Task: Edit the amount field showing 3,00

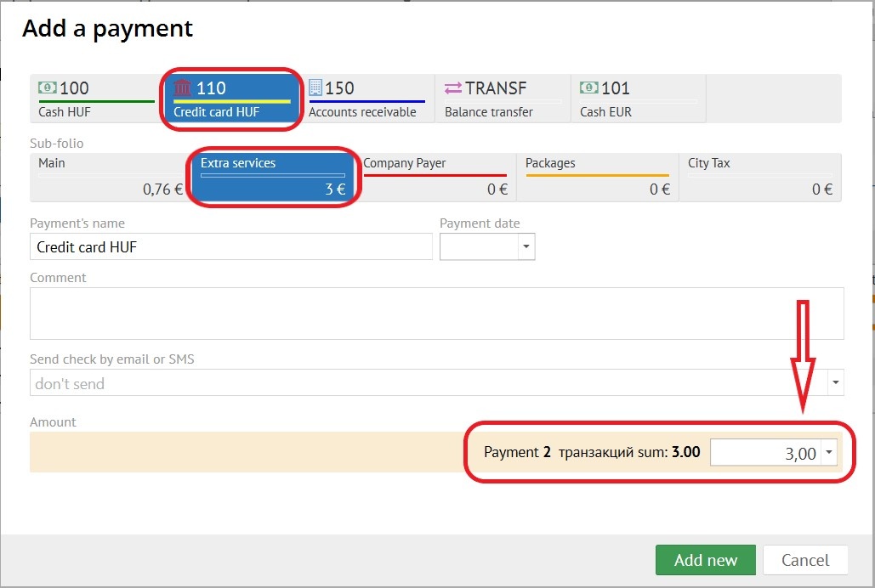Action: 765,452
